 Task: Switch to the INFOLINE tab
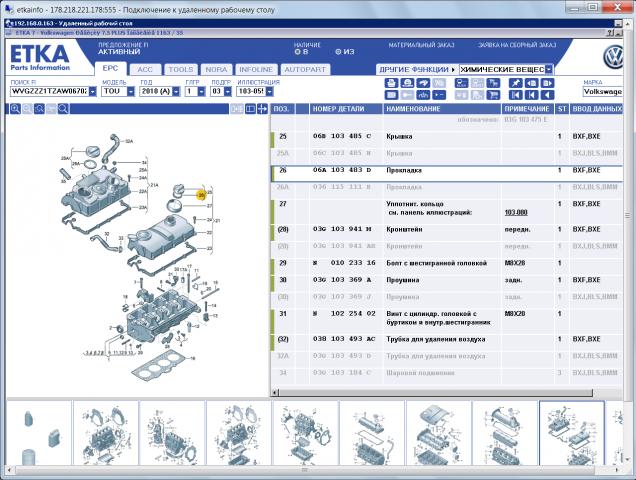(256, 69)
